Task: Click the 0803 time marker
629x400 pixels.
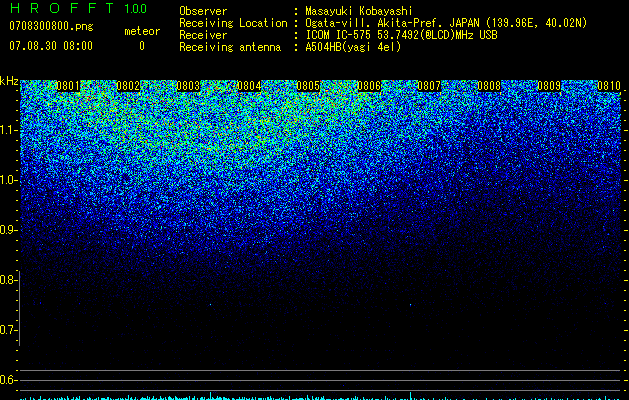Action: (188, 86)
